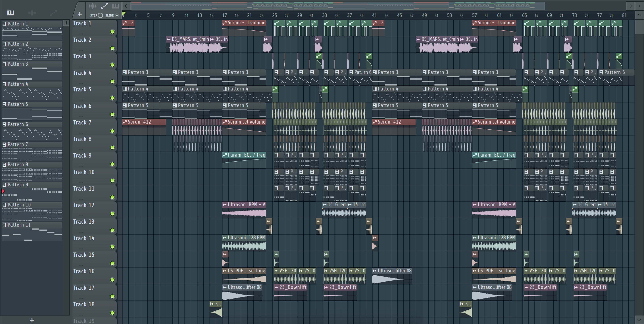This screenshot has height=324, width=644.
Task: Select Pattern 6 clip at end of Track 4
Action: pos(616,78)
